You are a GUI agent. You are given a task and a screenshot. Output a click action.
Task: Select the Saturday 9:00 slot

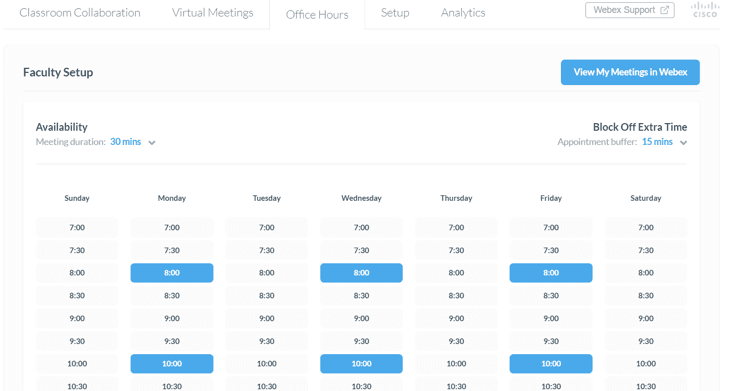click(x=645, y=318)
